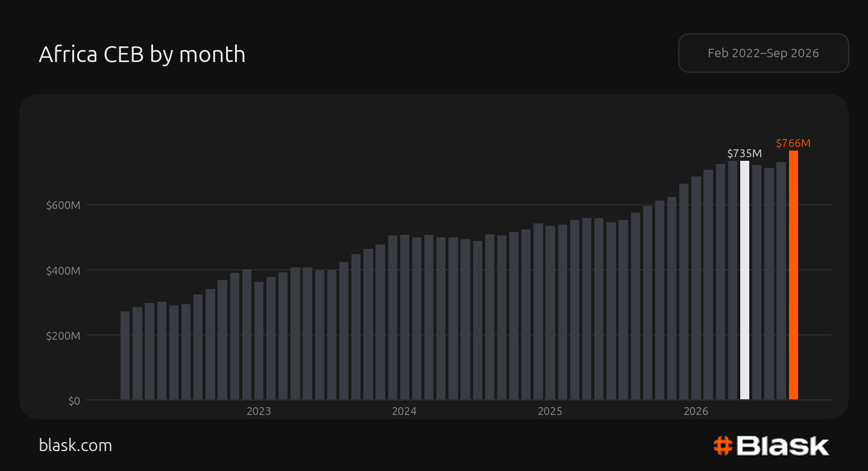Click the Blask hashtag logo icon
The image size is (868, 471).
[723, 446]
